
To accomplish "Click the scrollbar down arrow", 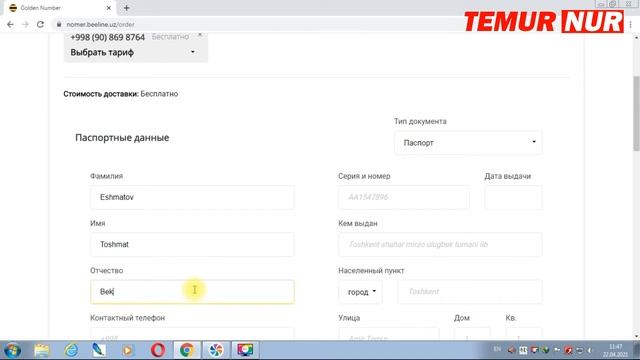I will [x=636, y=336].
